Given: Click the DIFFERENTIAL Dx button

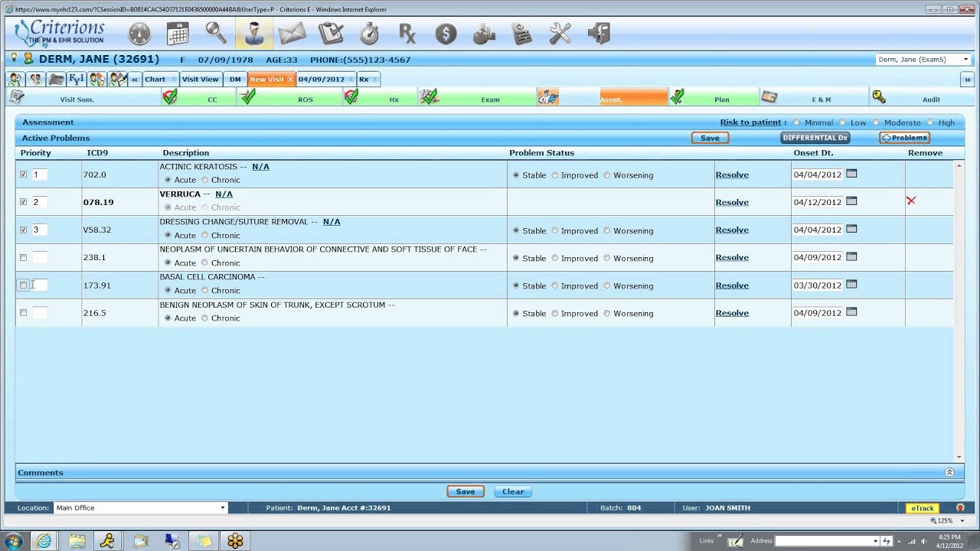Looking at the screenshot, I should click(x=815, y=138).
